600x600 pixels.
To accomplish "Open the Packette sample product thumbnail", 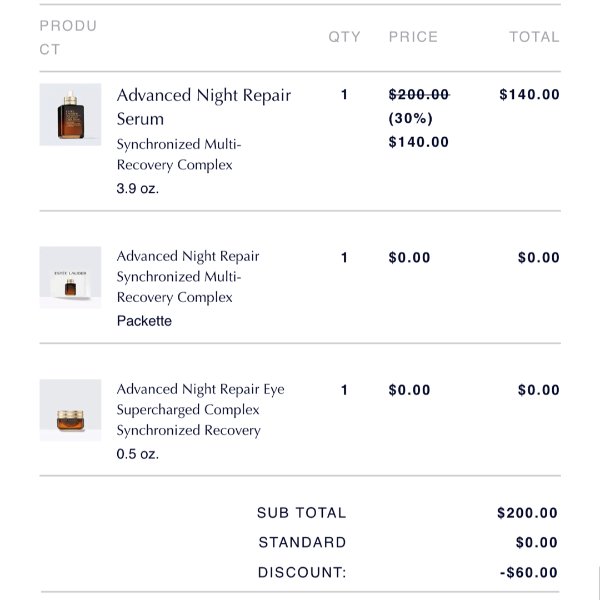I will (70, 277).
